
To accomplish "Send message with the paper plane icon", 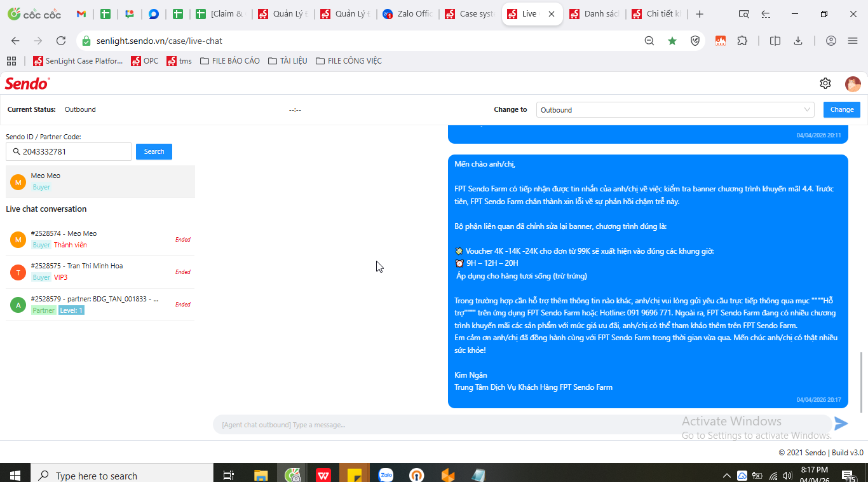I will pos(841,423).
